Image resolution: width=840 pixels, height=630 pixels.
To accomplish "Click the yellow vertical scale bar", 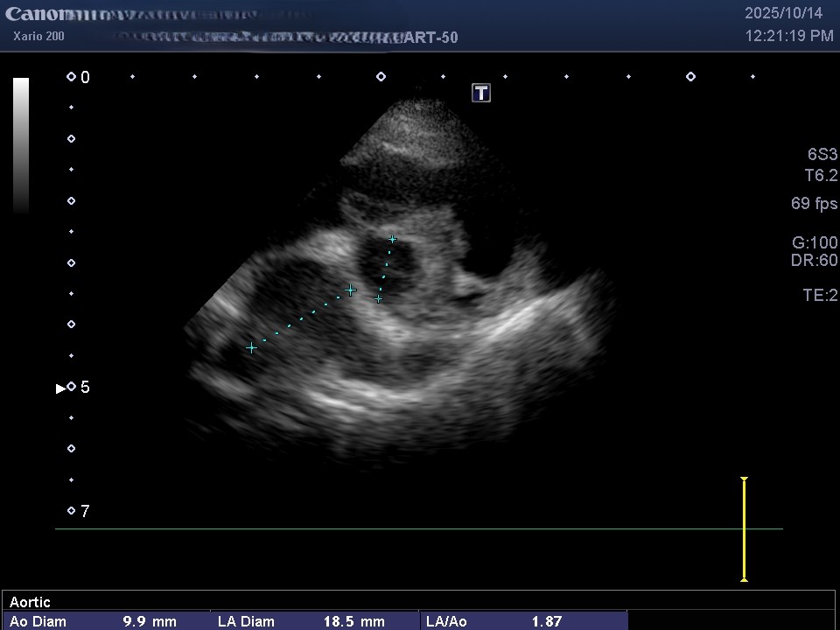I will click(x=744, y=528).
